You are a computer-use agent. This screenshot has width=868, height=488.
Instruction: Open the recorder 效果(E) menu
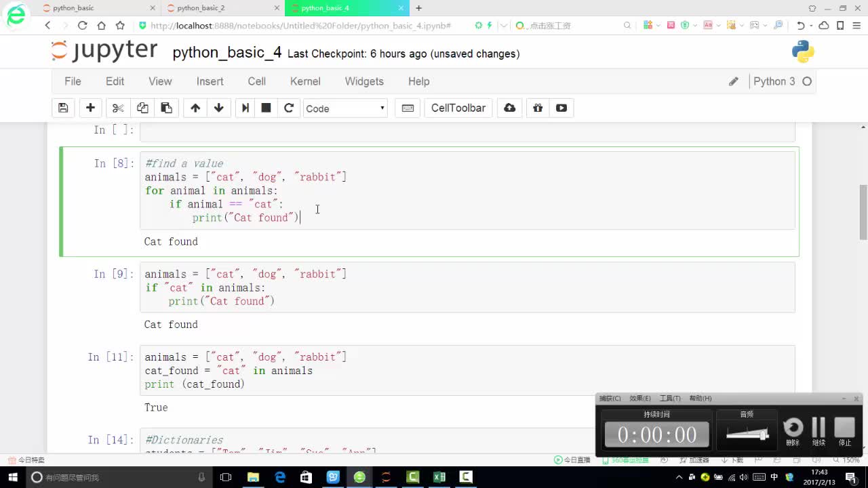(x=640, y=399)
